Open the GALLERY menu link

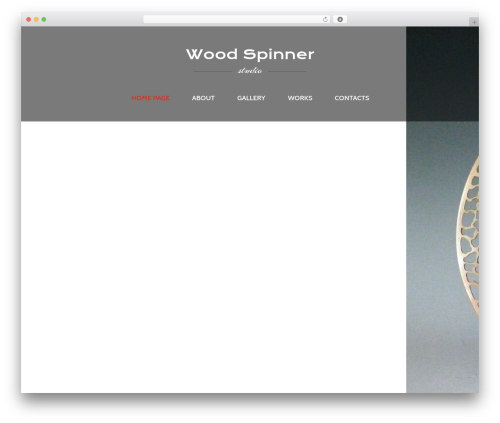(251, 98)
